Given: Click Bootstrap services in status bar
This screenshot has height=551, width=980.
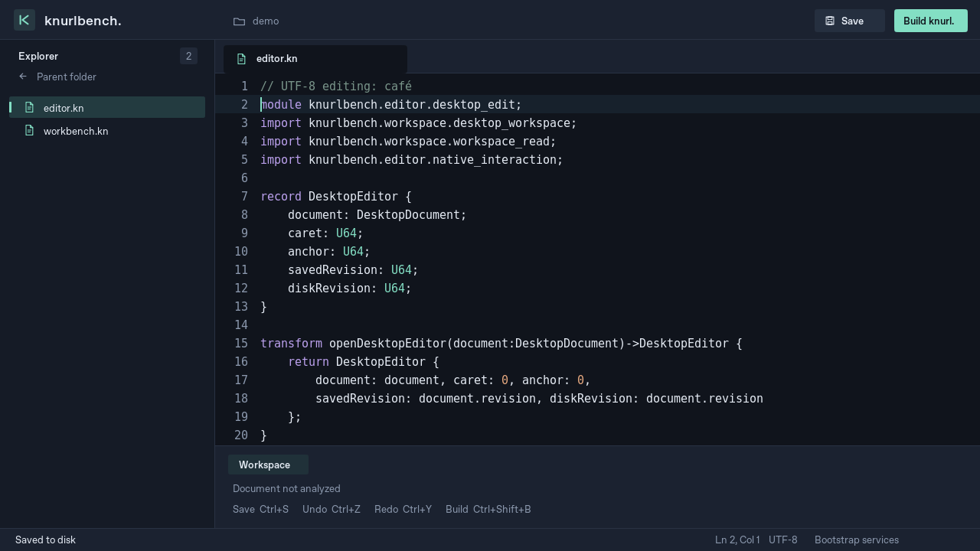Looking at the screenshot, I should (x=857, y=540).
